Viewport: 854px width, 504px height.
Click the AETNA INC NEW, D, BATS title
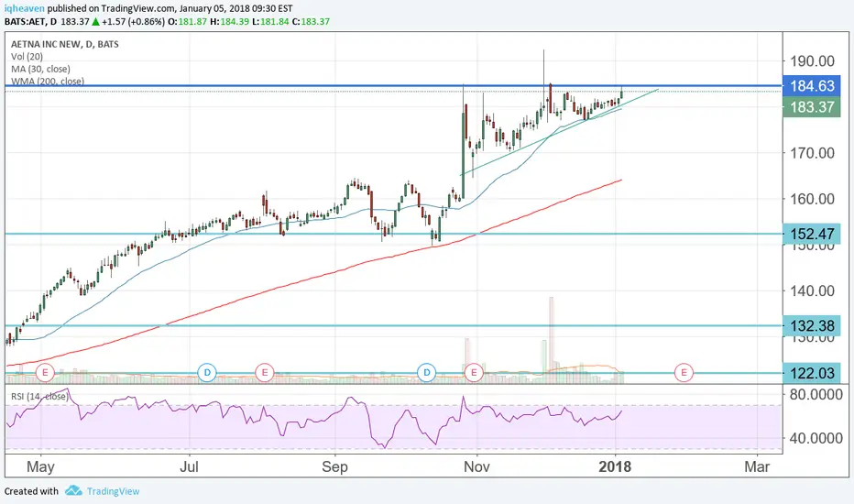pos(65,44)
